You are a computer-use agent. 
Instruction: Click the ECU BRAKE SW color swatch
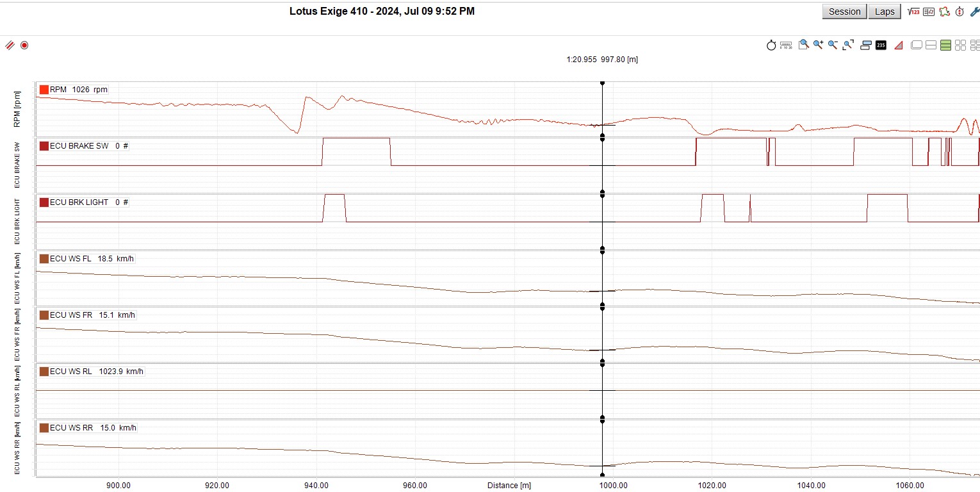click(44, 146)
